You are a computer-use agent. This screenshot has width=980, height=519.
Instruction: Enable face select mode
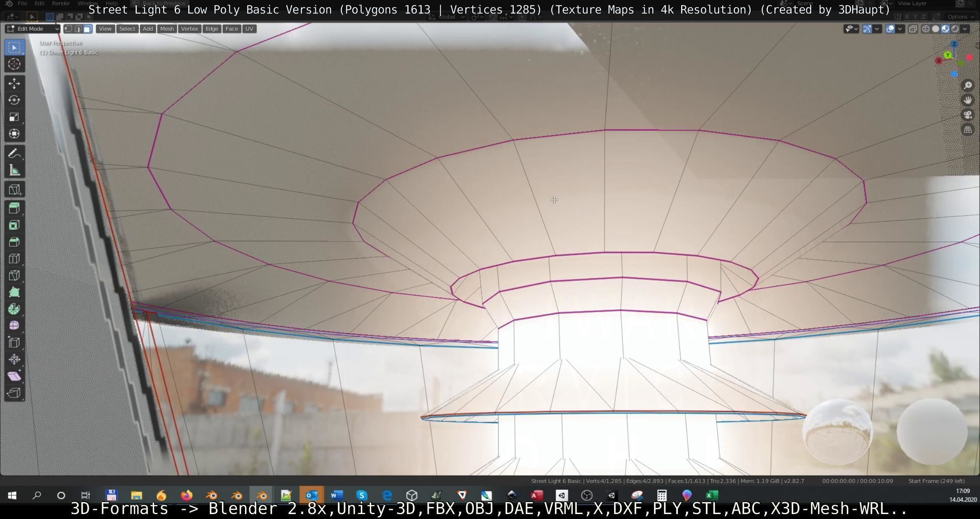click(88, 29)
